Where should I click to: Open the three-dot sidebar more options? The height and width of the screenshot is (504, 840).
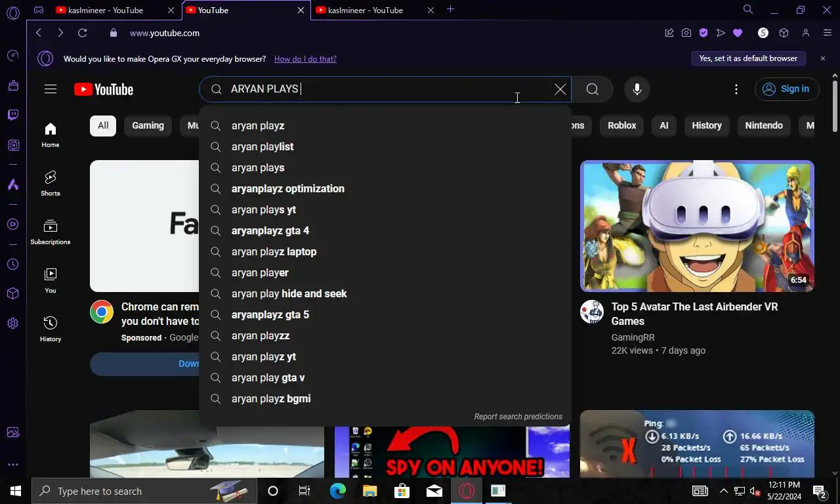pos(12,465)
